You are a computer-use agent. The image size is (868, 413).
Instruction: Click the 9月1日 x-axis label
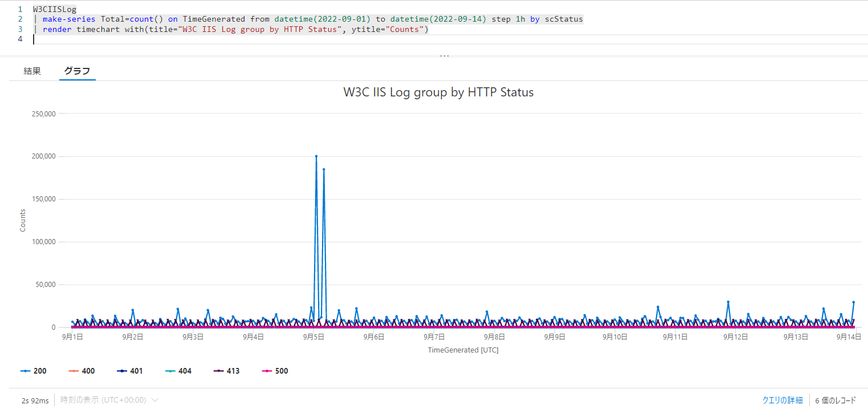(72, 337)
